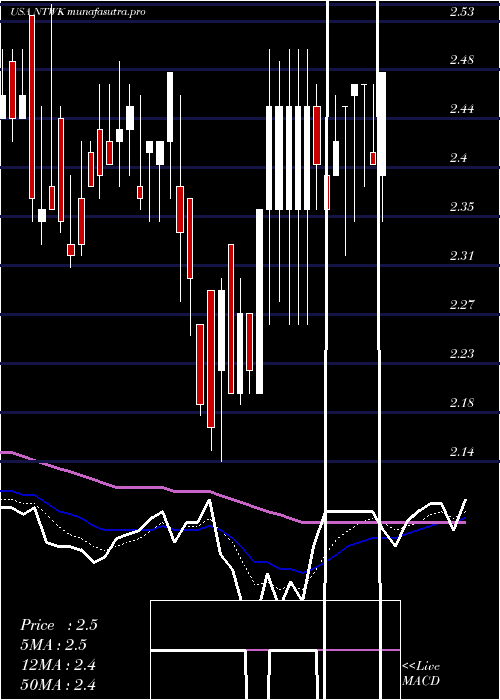
Task: Click the 2.48 price axis label
Action: pyautogui.click(x=462, y=59)
